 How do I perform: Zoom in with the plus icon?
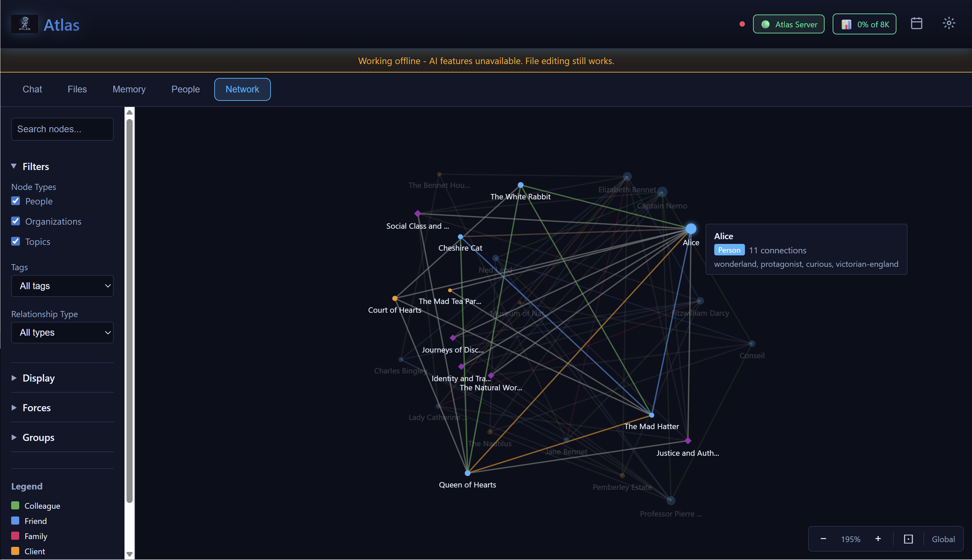[878, 539]
